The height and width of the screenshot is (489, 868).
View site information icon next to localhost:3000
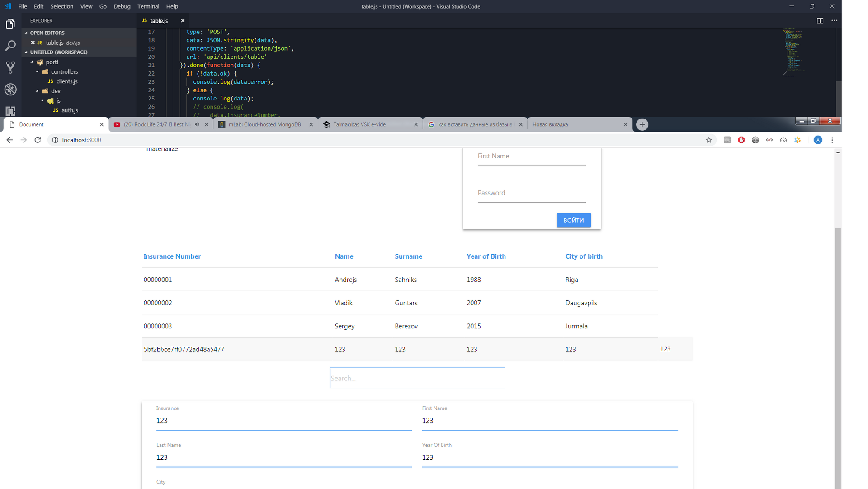55,140
